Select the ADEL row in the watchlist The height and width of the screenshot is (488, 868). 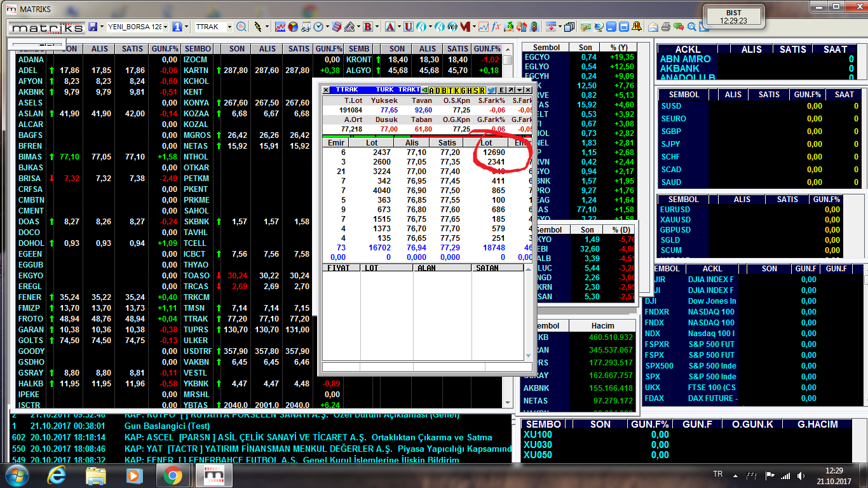99,71
